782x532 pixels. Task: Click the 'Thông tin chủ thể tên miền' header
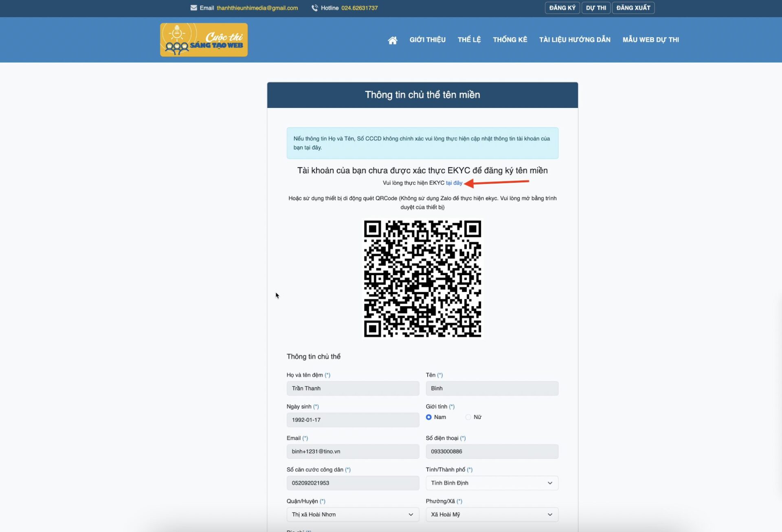[422, 95]
